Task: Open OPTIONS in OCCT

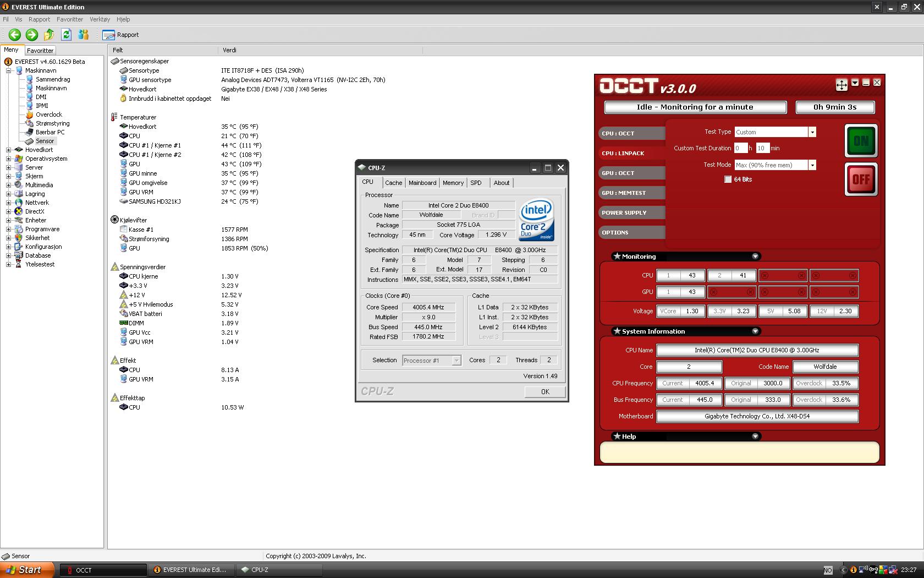Action: pyautogui.click(x=631, y=232)
